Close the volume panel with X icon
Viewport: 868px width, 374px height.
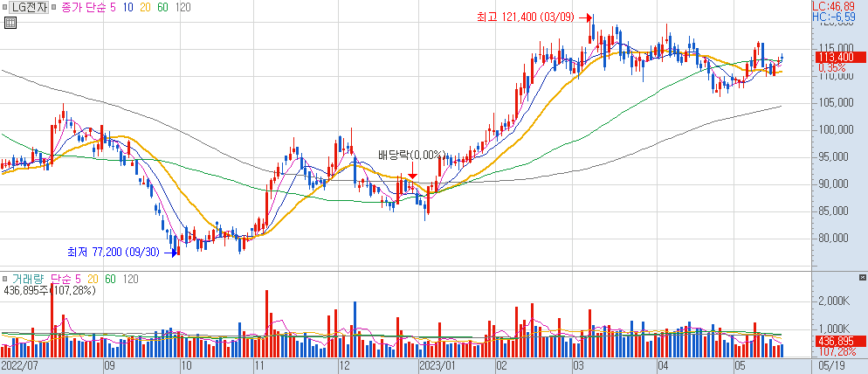point(863,277)
